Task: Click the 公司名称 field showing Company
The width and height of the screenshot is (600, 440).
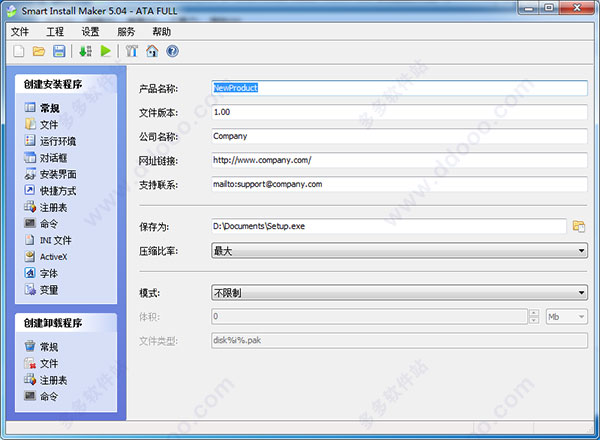Action: 399,136
